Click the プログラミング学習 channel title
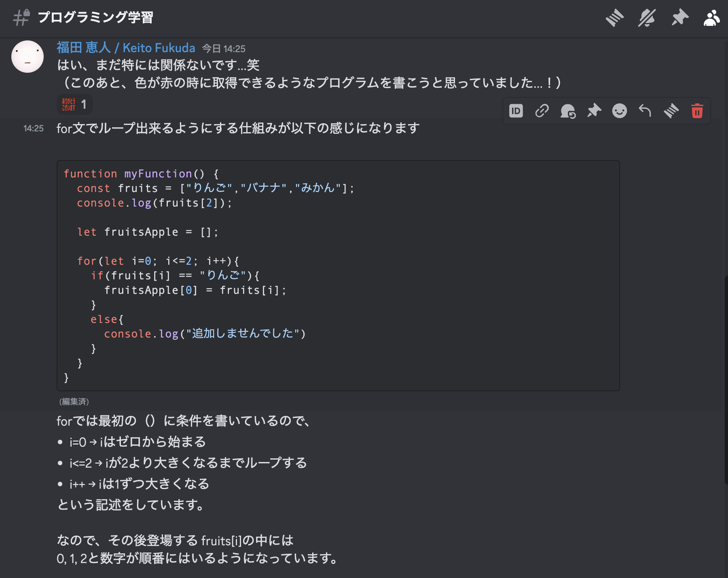Screen dimensions: 728x578 95,17
